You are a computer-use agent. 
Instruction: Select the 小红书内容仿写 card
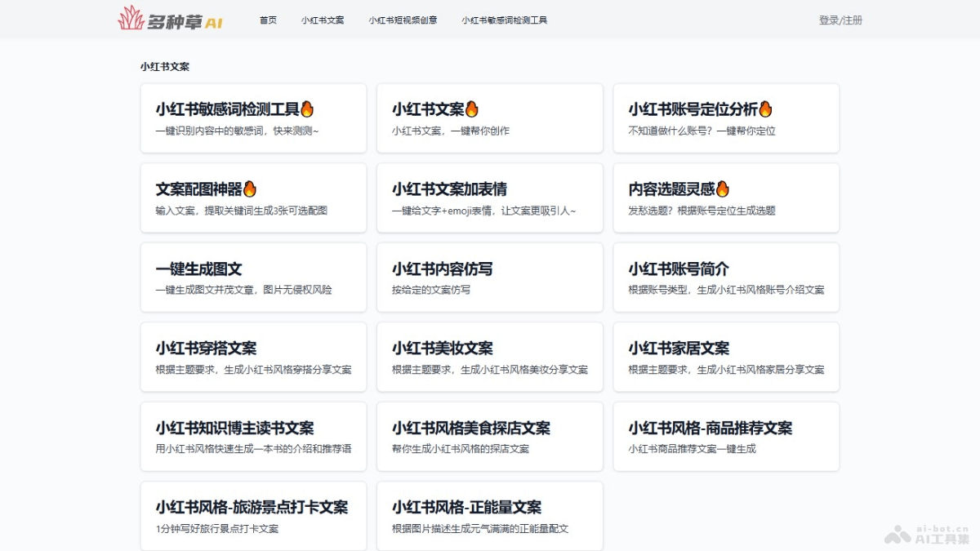click(490, 277)
